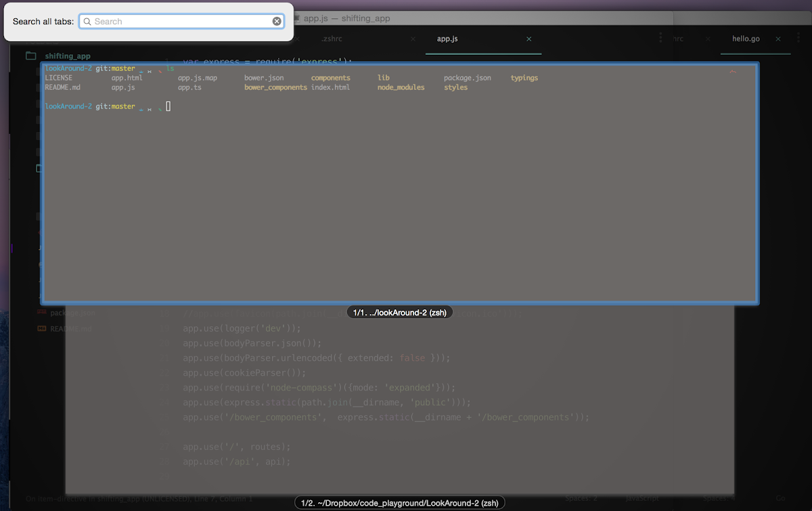Switch to the hello.go tab
Viewport: 812px width, 511px height.
[745, 39]
